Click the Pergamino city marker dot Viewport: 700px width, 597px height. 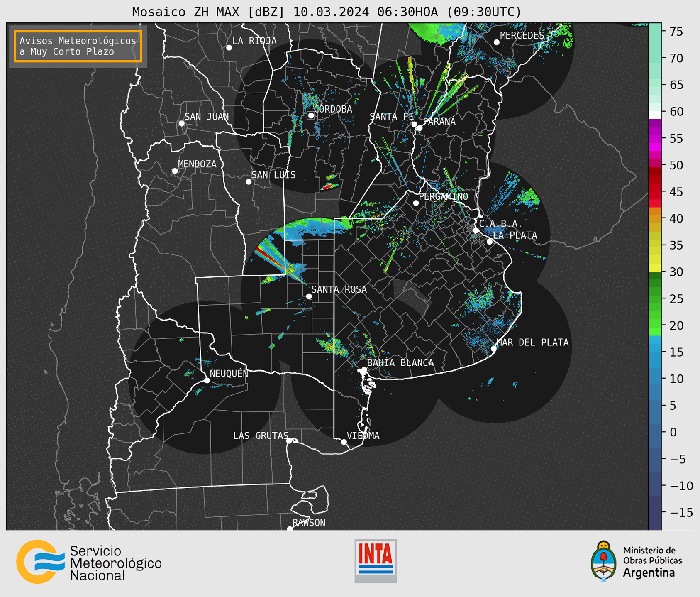point(416,203)
